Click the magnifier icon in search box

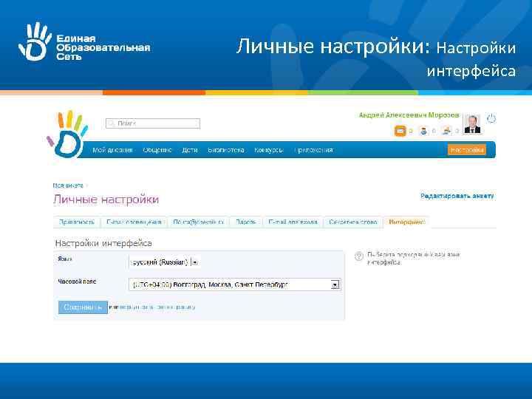pos(112,123)
